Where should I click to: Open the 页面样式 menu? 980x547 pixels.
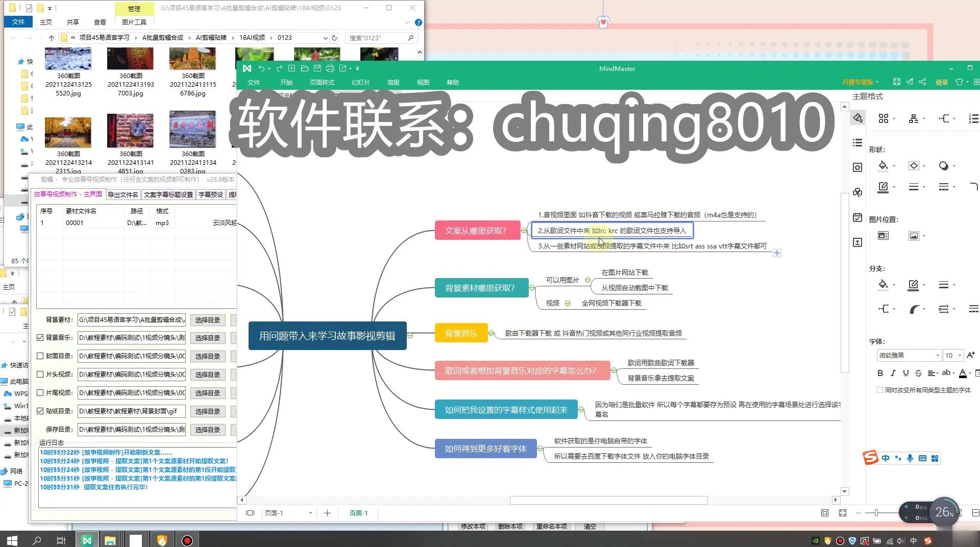tap(322, 82)
